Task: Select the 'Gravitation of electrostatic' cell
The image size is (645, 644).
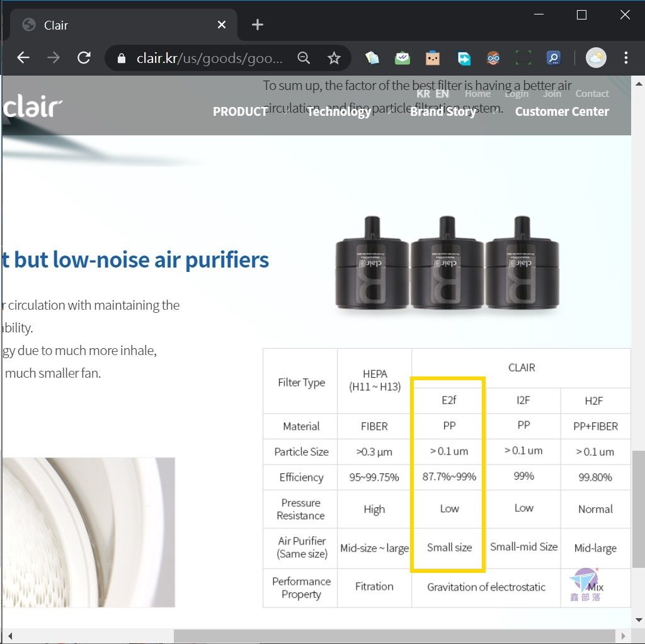Action: (x=486, y=587)
